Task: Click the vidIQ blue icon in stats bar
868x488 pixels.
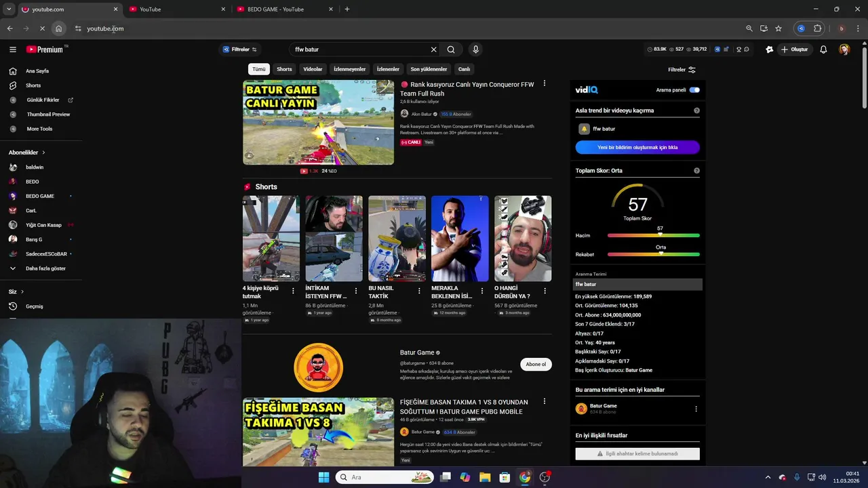Action: click(717, 49)
